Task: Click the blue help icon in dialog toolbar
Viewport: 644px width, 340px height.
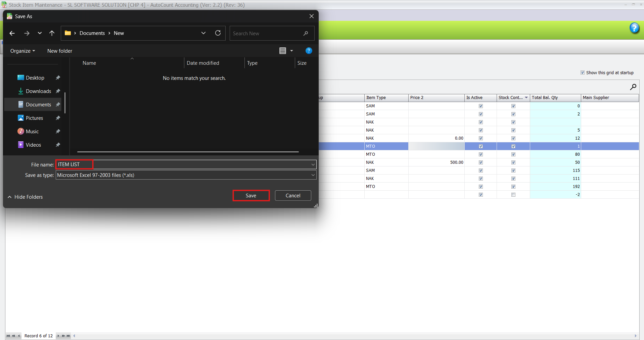Action: (x=309, y=51)
